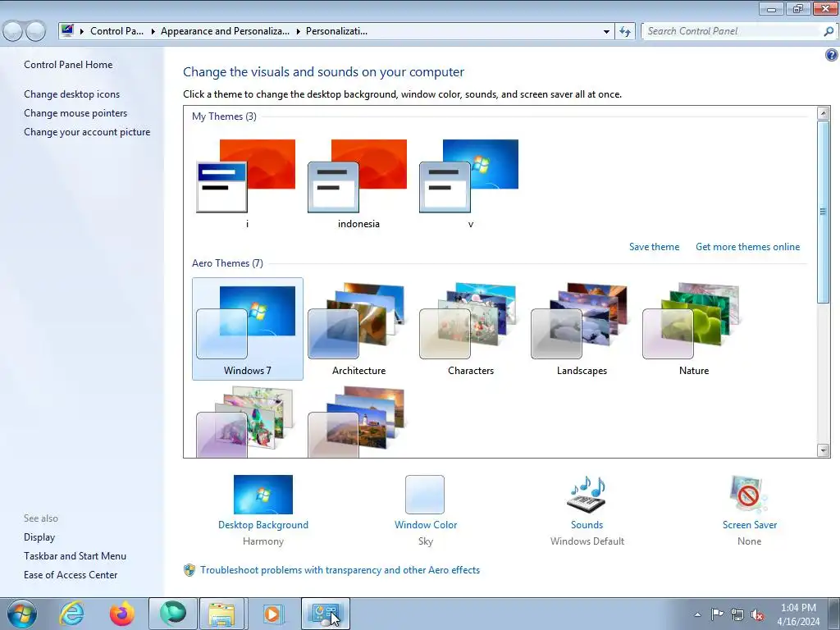The image size is (840, 630).
Task: Open the taskbar clock and date
Action: 798,614
